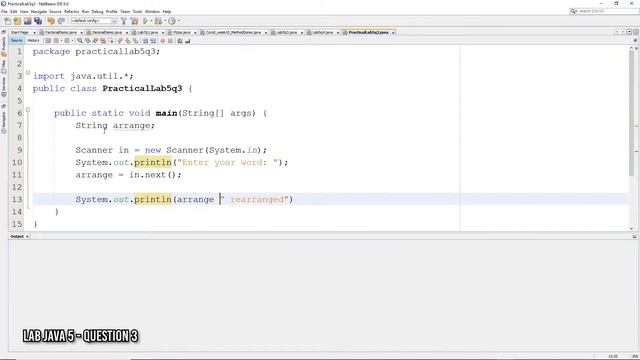Viewport: 640px width, 360px height.
Task: Click the Redo arrow icon
Action: 61,21
